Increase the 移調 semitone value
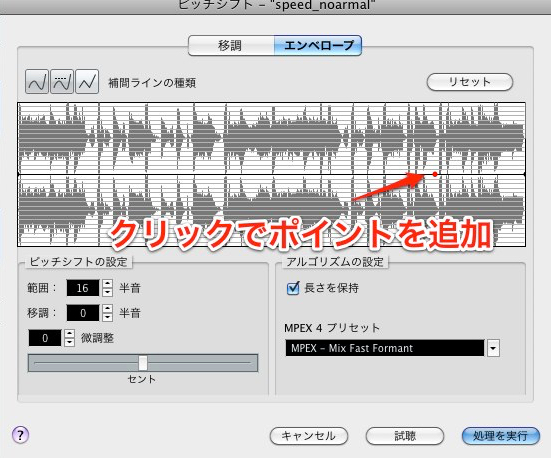This screenshot has width=551, height=458. [108, 309]
